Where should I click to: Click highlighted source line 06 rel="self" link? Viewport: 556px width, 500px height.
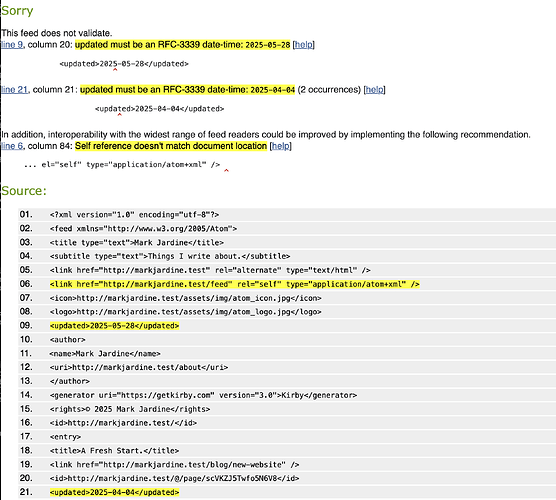point(235,284)
